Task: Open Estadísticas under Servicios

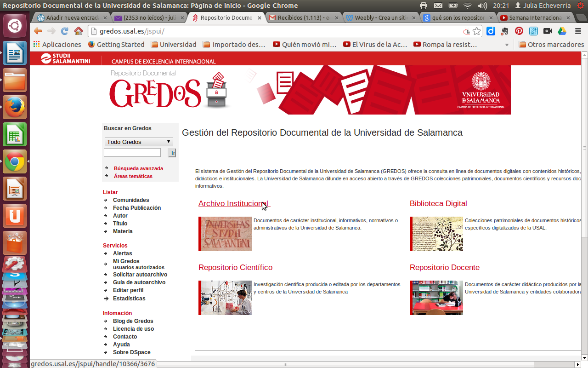Action: tap(129, 299)
